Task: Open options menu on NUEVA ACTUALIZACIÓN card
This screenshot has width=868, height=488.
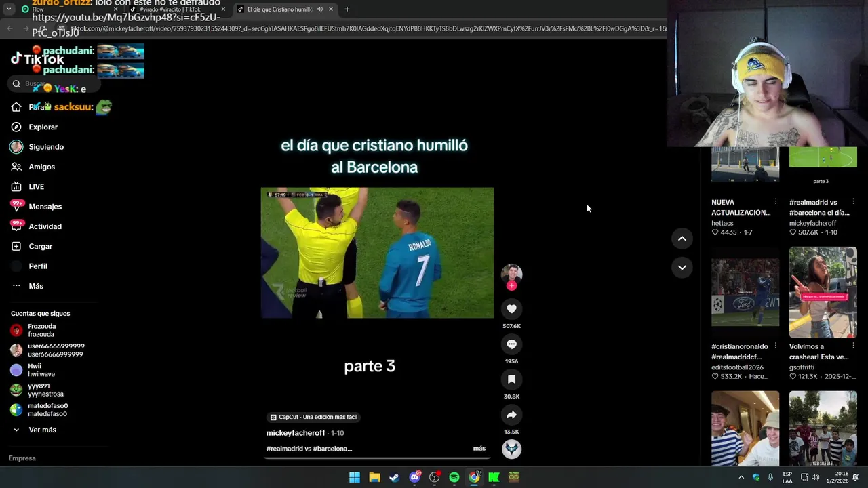Action: pos(776,202)
